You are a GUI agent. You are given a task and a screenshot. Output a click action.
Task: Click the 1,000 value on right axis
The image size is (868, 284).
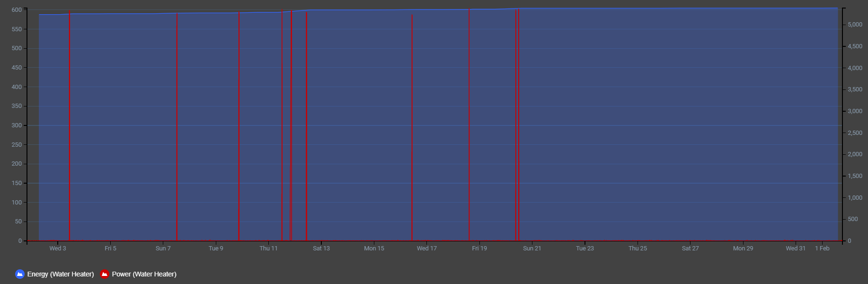[855, 198]
